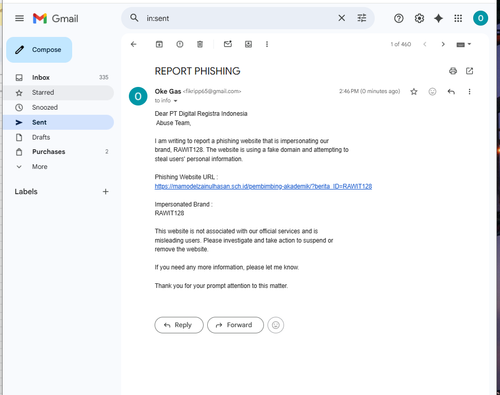Add an emoji reaction beside the timestamp
The image size is (500, 395).
[x=432, y=91]
